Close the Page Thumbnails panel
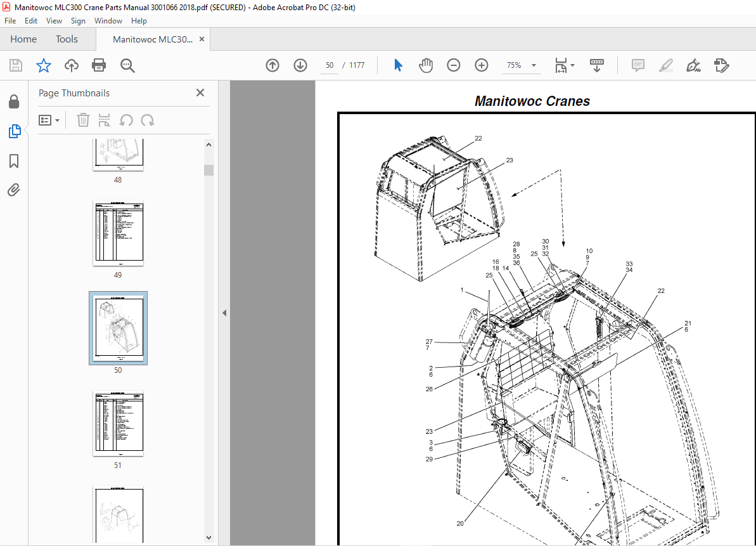 tap(200, 93)
